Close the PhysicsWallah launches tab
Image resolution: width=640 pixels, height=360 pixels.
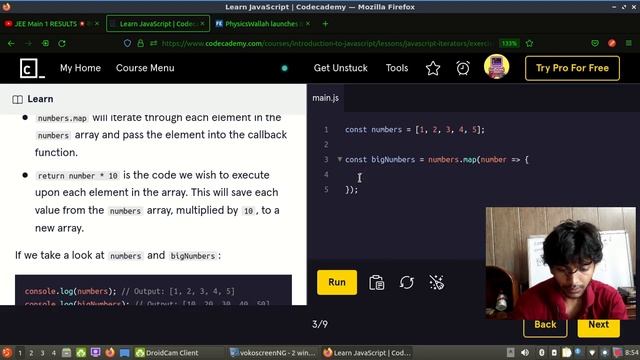pyautogui.click(x=308, y=24)
